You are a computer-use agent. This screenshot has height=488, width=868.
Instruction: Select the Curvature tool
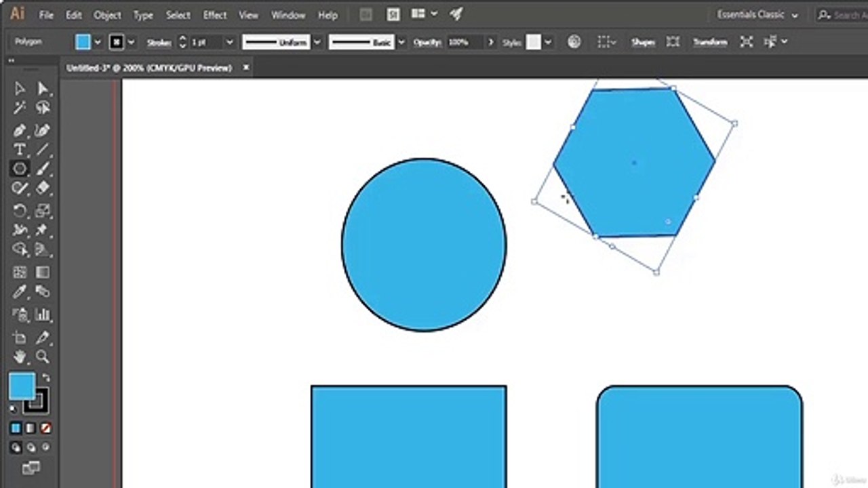43,130
